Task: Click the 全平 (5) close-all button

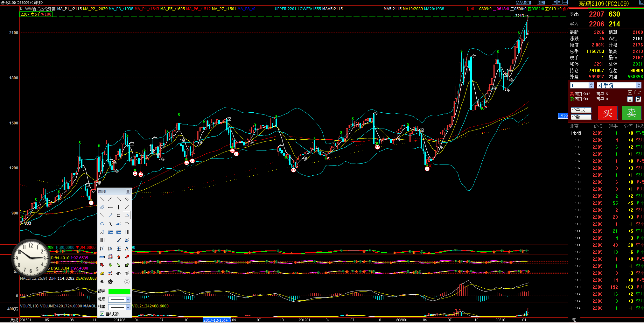Action: coord(581,110)
